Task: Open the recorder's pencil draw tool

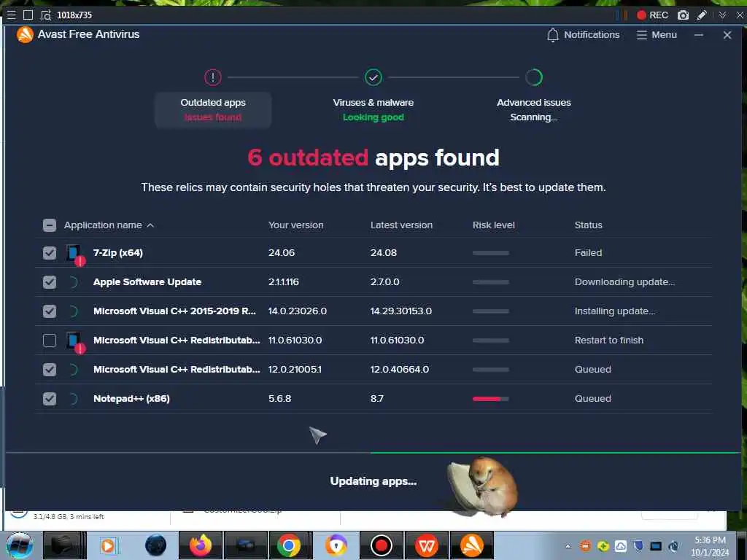Action: [x=702, y=15]
